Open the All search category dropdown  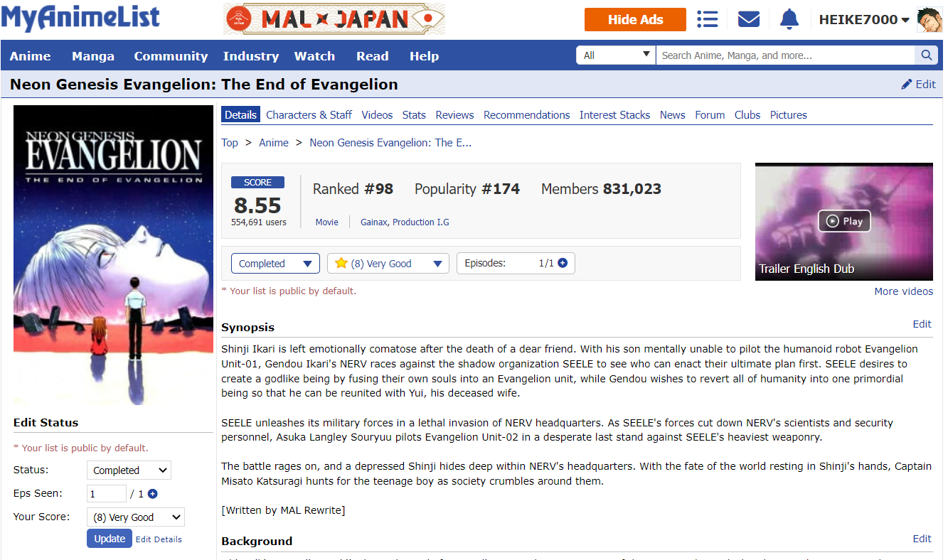pyautogui.click(x=616, y=55)
